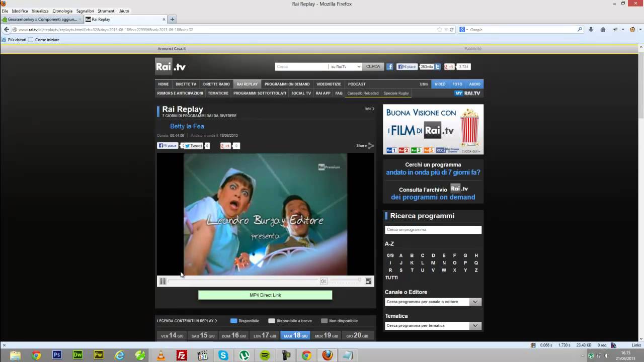The width and height of the screenshot is (644, 362).
Task: Click the CERCA search button
Action: tap(373, 66)
